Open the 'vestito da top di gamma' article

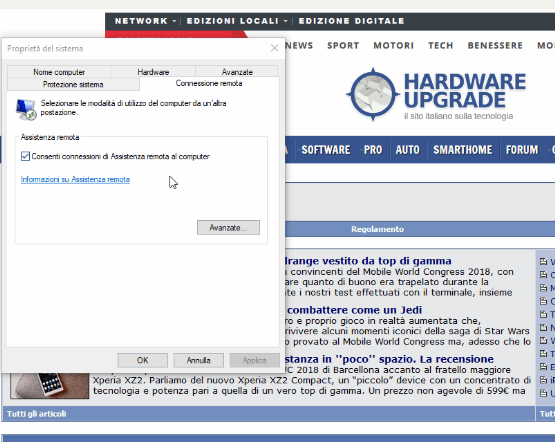[x=368, y=261]
